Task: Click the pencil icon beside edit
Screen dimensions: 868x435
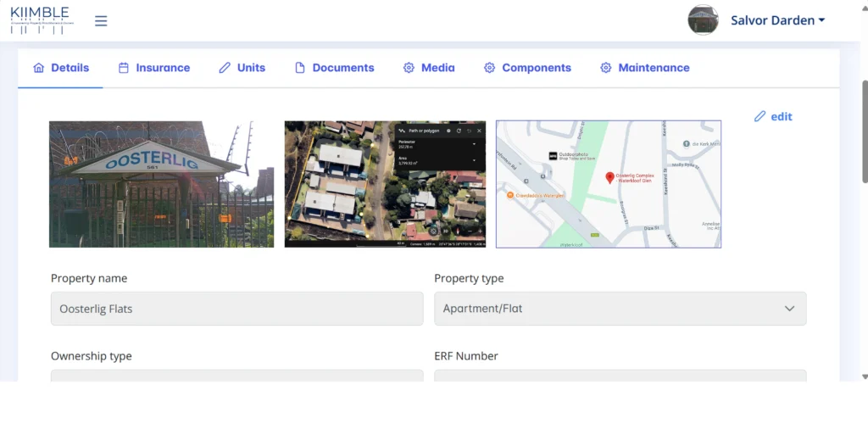Action: [759, 117]
